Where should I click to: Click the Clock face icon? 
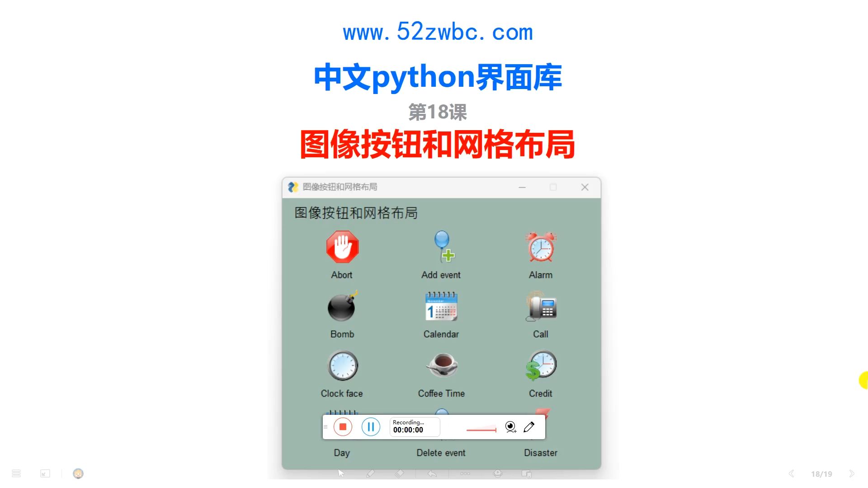coord(341,366)
